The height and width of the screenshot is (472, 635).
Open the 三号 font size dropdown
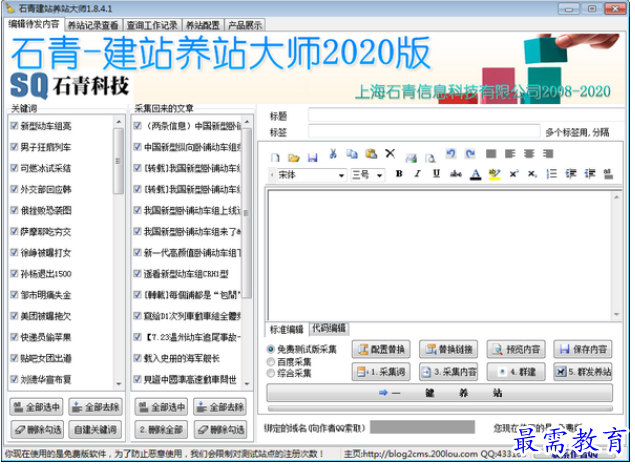point(379,175)
